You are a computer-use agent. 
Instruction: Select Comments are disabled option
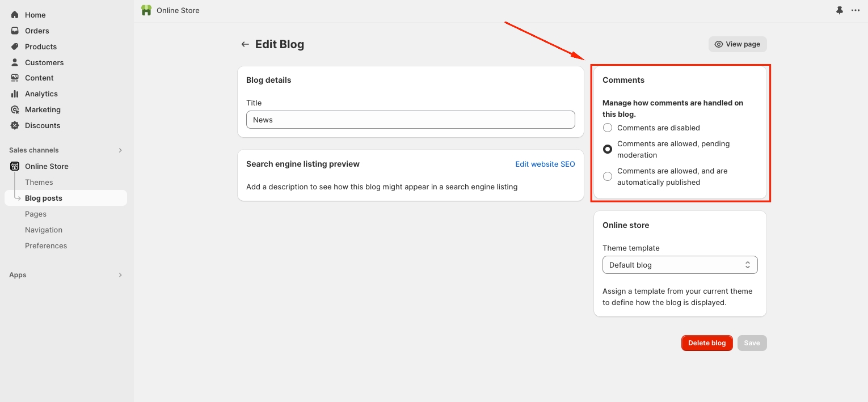[x=608, y=128]
